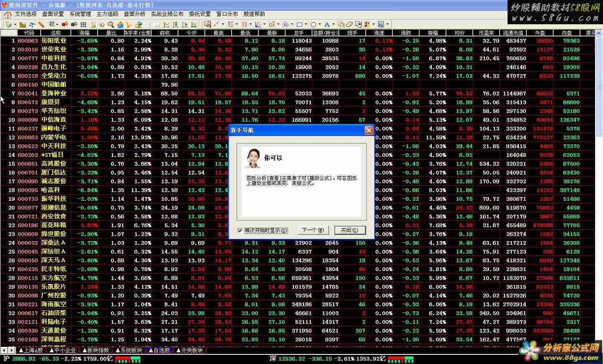Viewport: 603px width, 364px height.
Task: Open dropdown arrow next to 权 icon
Action: (57, 24)
